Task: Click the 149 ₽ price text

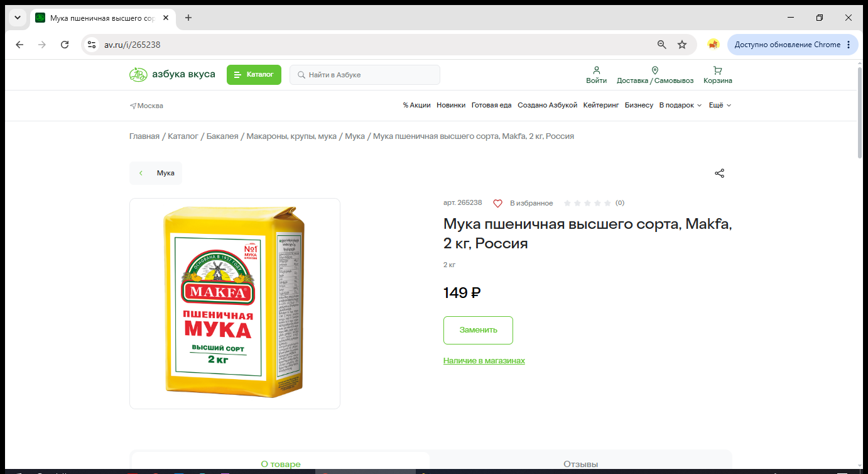Action: click(462, 293)
